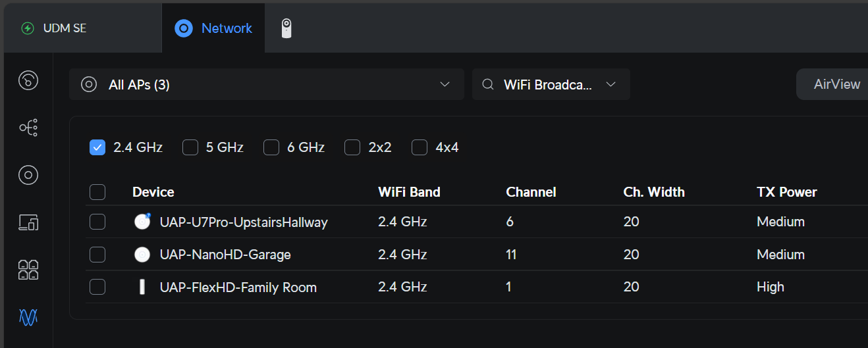
Task: Open the Topology icon in sidebar
Action: (x=28, y=128)
